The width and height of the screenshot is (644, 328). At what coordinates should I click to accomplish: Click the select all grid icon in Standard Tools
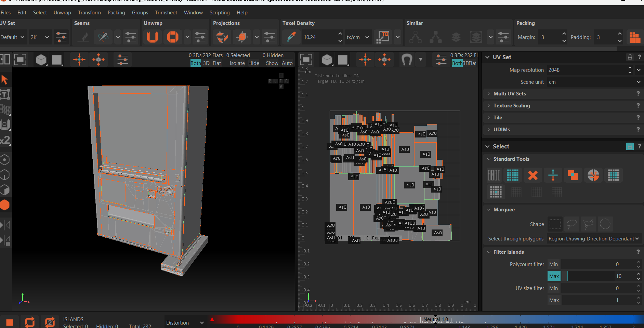coord(512,175)
